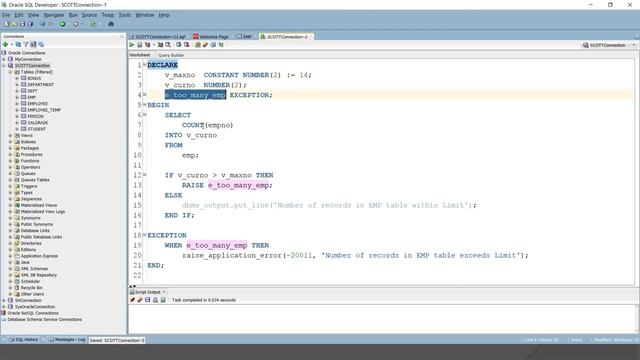Click the Run Script icon in worksheet toolbar
The width and height of the screenshot is (640, 360).
pos(139,45)
